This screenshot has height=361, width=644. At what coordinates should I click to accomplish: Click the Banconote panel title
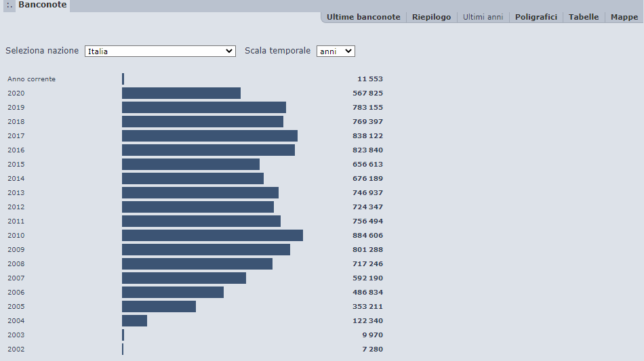click(42, 5)
